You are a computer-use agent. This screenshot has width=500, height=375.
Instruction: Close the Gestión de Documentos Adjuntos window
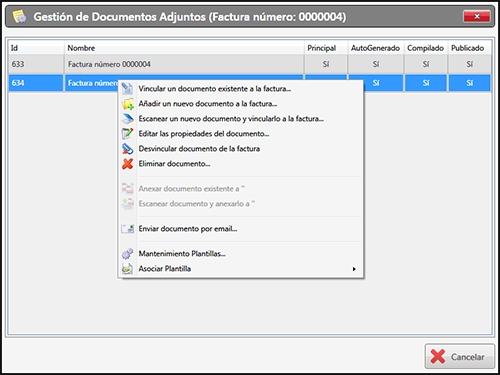(x=477, y=16)
